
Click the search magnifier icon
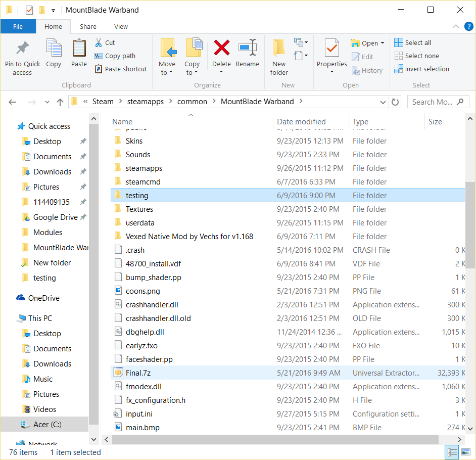460,102
